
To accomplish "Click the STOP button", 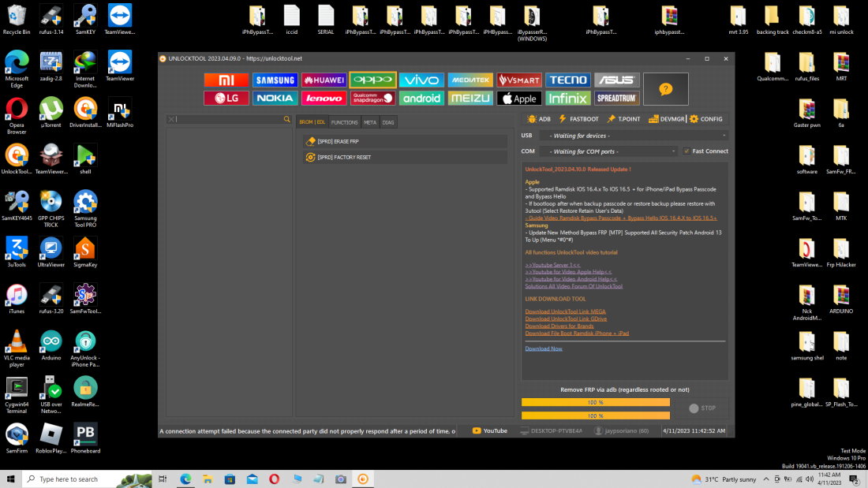I will coord(702,408).
